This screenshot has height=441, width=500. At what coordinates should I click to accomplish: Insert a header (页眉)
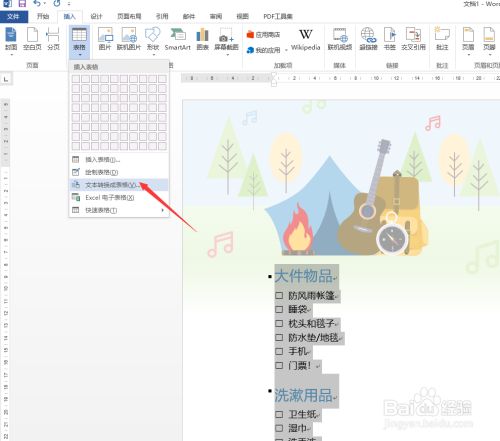468,39
